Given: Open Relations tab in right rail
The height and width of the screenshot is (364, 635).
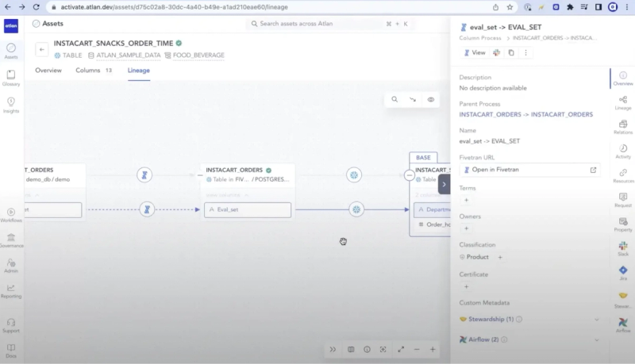Looking at the screenshot, I should pyautogui.click(x=623, y=127).
